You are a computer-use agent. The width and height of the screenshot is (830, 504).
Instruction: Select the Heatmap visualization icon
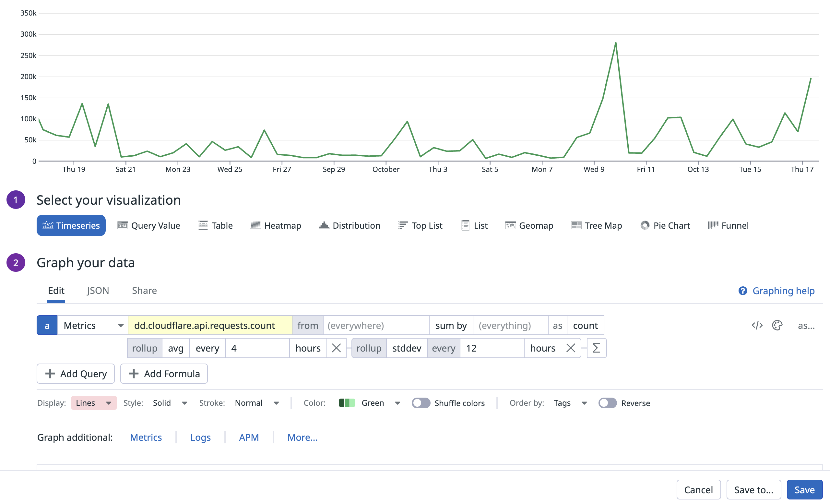[x=256, y=225]
